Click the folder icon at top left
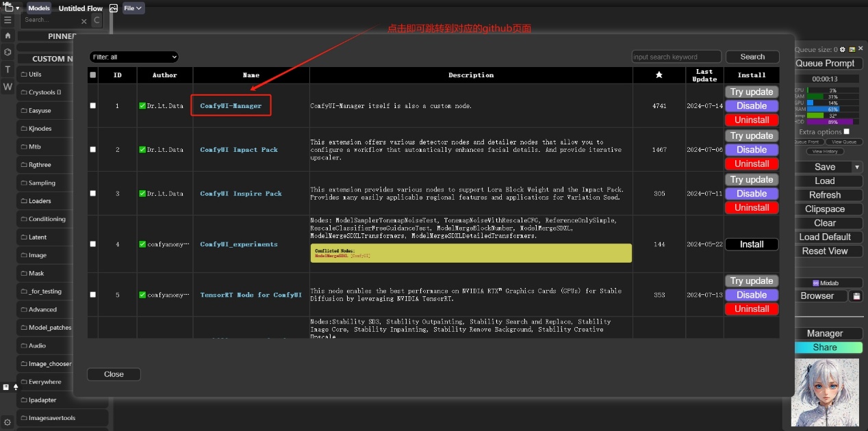The width and height of the screenshot is (868, 431). tap(8, 8)
